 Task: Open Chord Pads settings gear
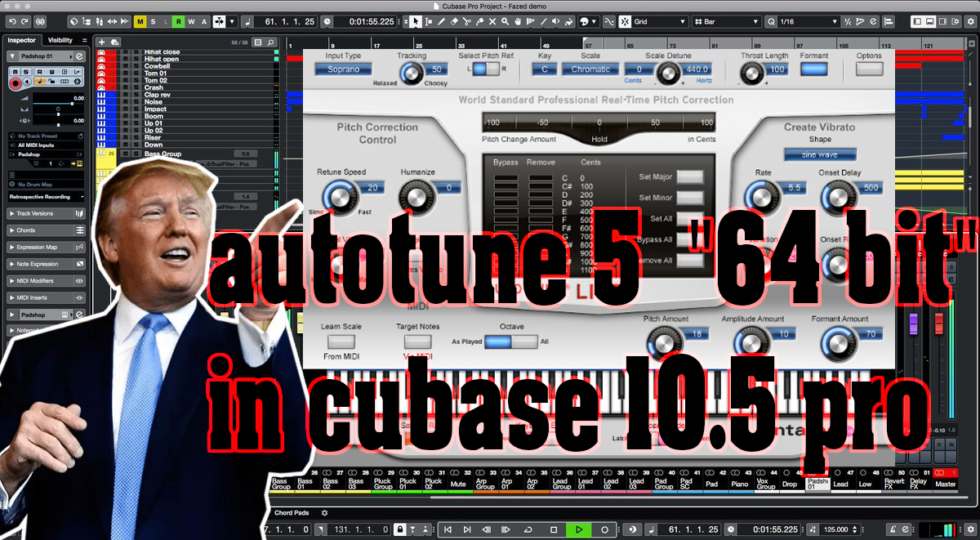coord(324,513)
